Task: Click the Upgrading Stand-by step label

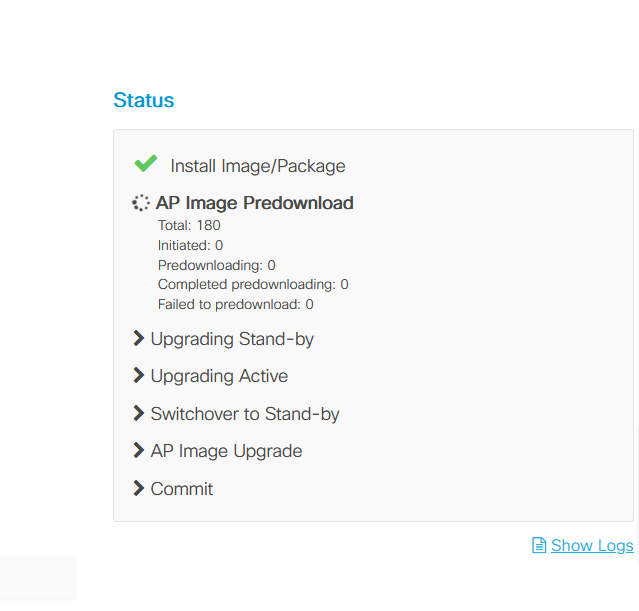Action: pyautogui.click(x=232, y=339)
